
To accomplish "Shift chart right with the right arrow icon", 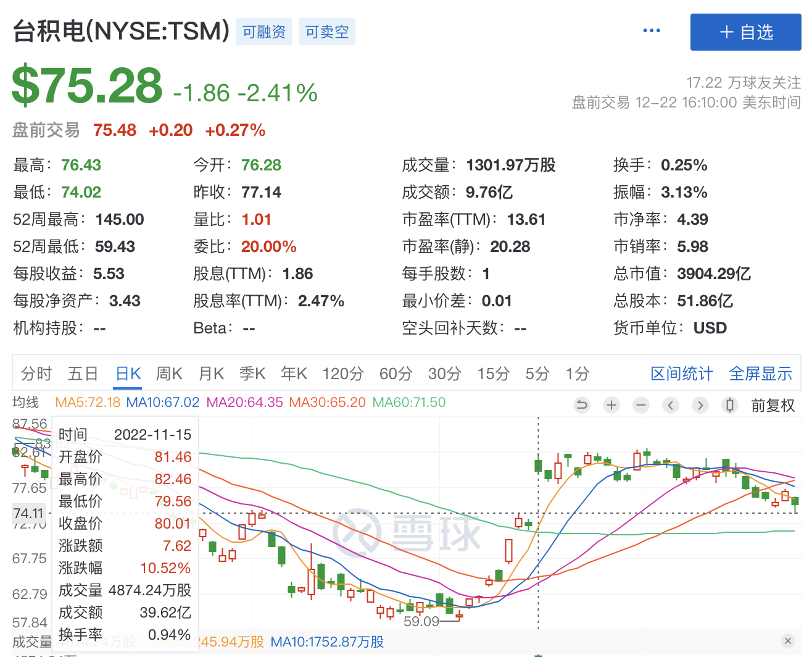I will point(700,405).
